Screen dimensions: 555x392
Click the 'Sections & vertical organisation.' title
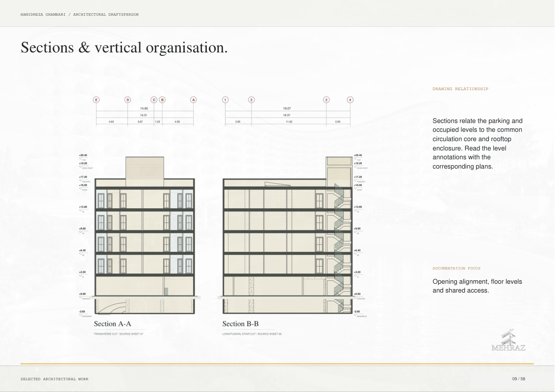click(x=124, y=48)
